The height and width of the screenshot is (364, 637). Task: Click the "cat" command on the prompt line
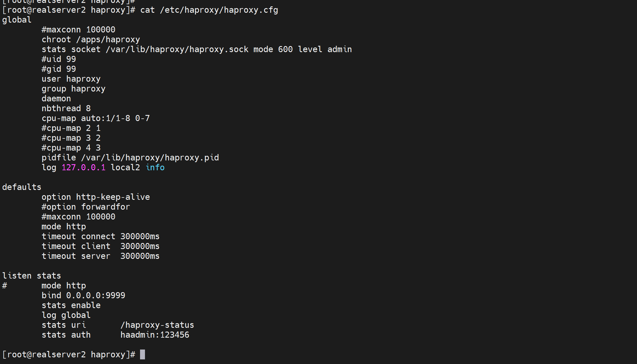147,10
